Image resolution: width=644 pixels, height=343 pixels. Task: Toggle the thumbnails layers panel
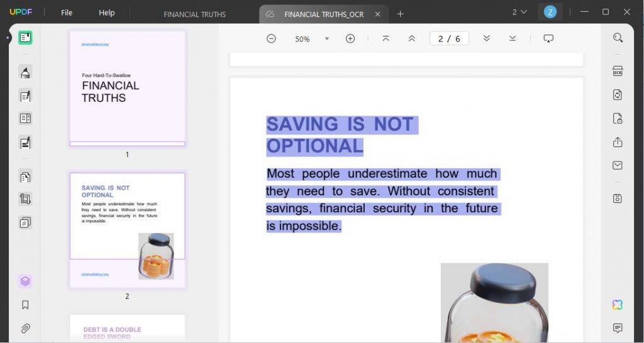25,281
